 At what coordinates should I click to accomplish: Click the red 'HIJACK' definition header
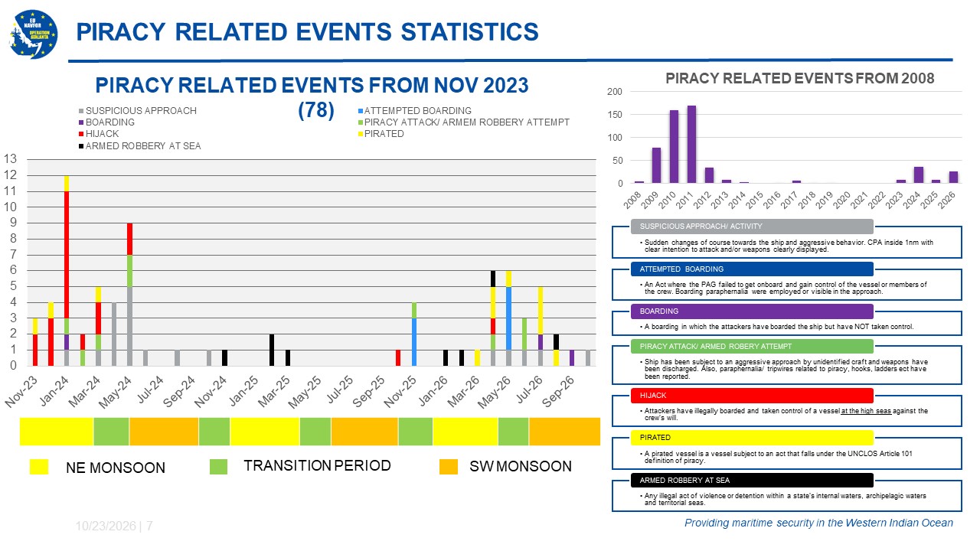[x=751, y=396]
